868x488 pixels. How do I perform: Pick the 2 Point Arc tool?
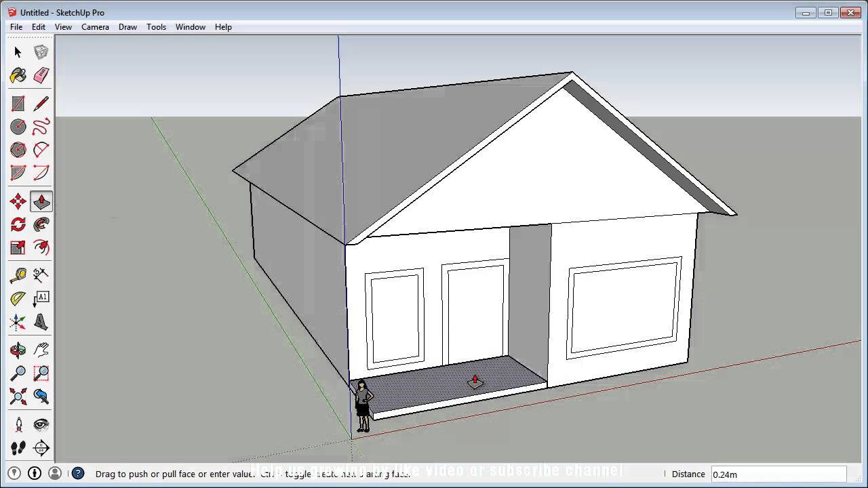[x=41, y=173]
